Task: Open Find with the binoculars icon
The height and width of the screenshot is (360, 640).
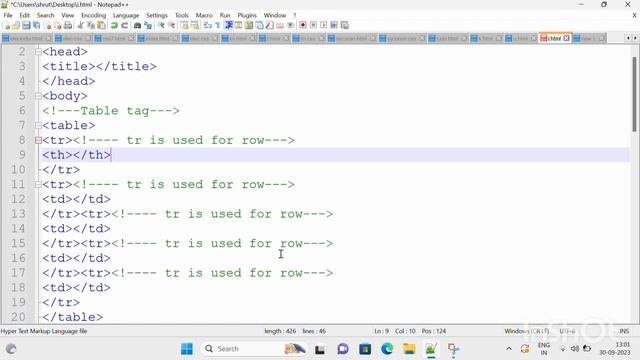Action: tap(138, 25)
